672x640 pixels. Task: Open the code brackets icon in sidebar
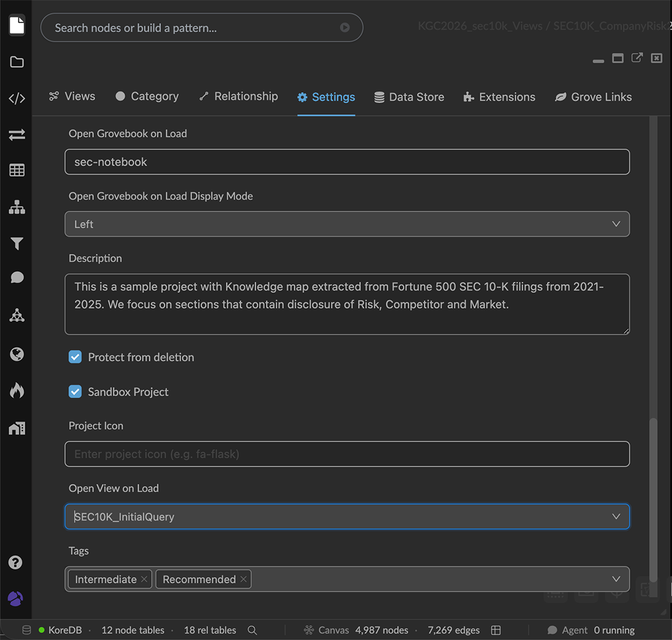[x=17, y=98]
